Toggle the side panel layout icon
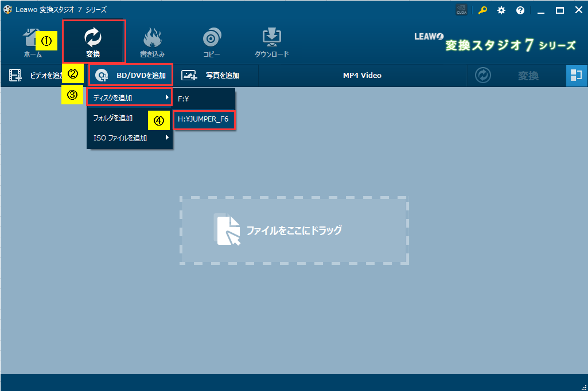 tap(577, 75)
